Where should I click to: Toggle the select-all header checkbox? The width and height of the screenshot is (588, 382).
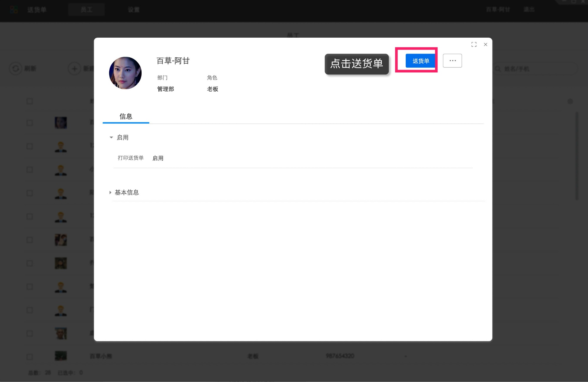coord(30,101)
